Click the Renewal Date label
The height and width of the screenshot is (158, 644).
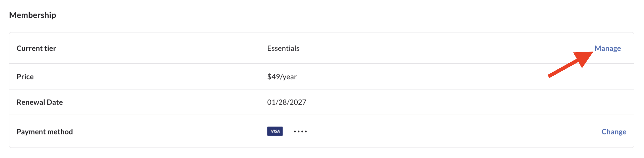[x=40, y=102]
